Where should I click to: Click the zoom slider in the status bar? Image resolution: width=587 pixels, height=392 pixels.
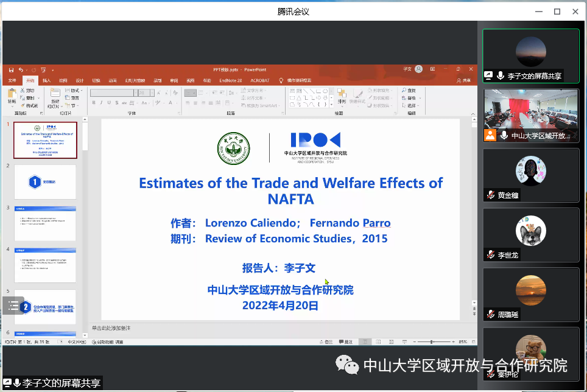tap(432, 342)
